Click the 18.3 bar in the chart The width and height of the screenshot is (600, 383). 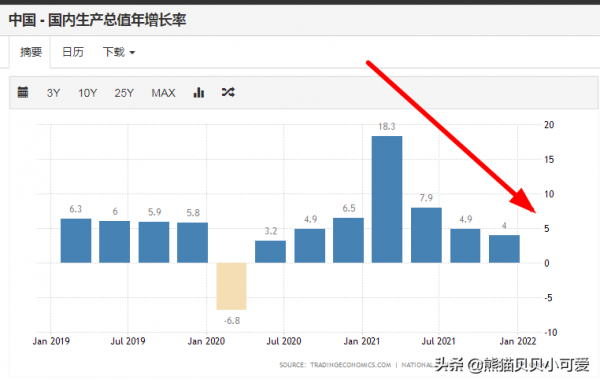click(x=387, y=199)
